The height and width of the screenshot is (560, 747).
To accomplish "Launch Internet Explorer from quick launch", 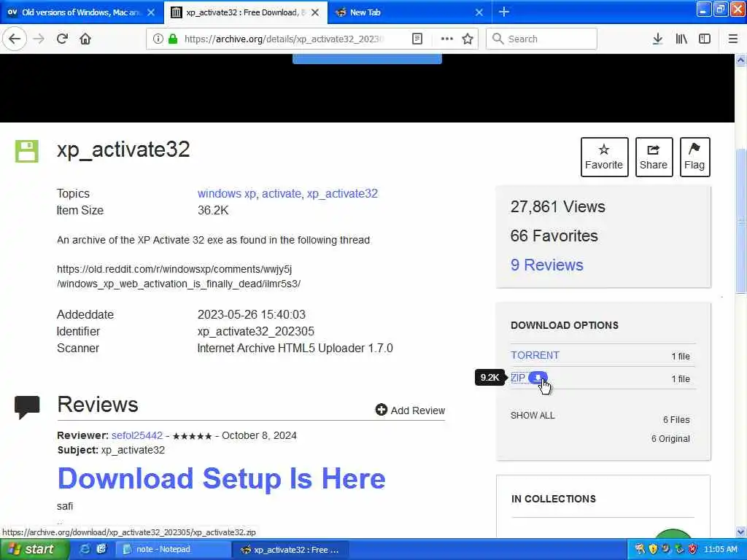I will tap(85, 549).
